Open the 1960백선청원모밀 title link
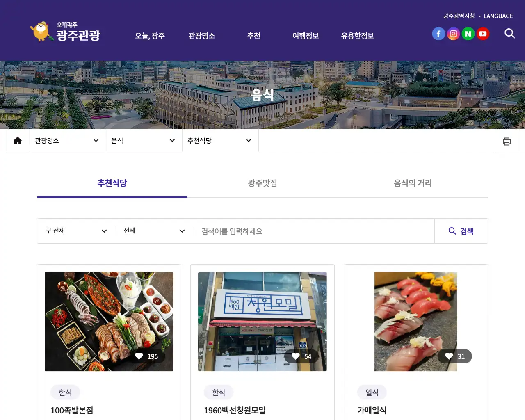 235,410
